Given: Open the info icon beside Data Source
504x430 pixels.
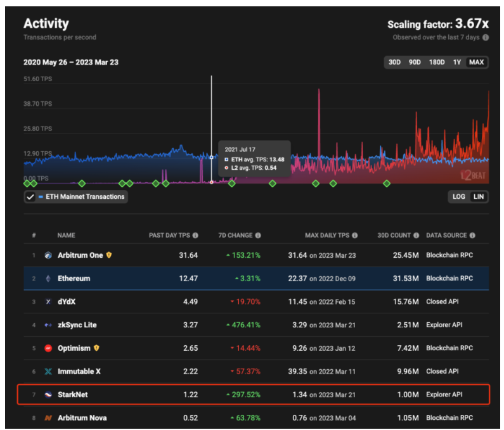Looking at the screenshot, I should 472,236.
